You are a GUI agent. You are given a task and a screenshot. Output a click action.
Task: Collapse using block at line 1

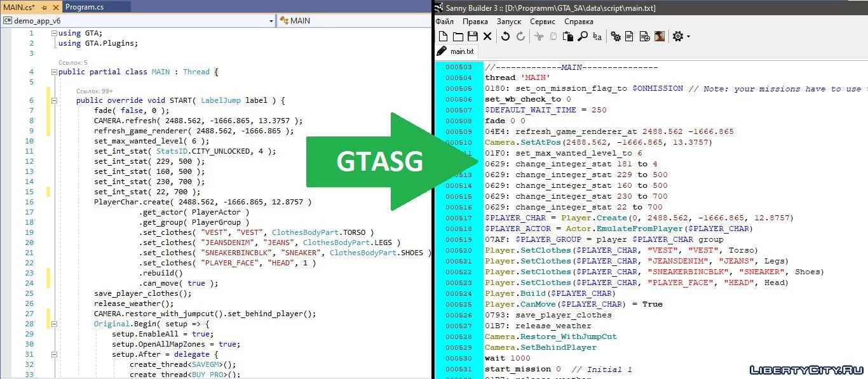[x=54, y=33]
